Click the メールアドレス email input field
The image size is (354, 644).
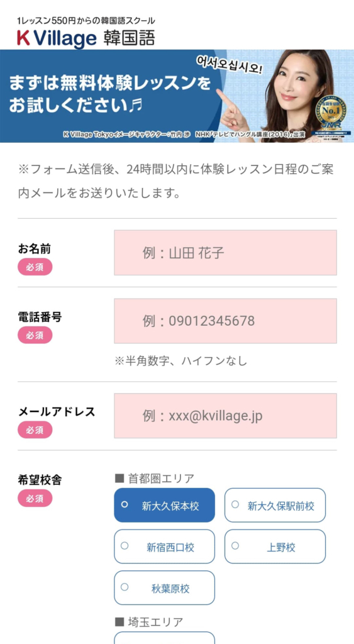[x=226, y=416]
